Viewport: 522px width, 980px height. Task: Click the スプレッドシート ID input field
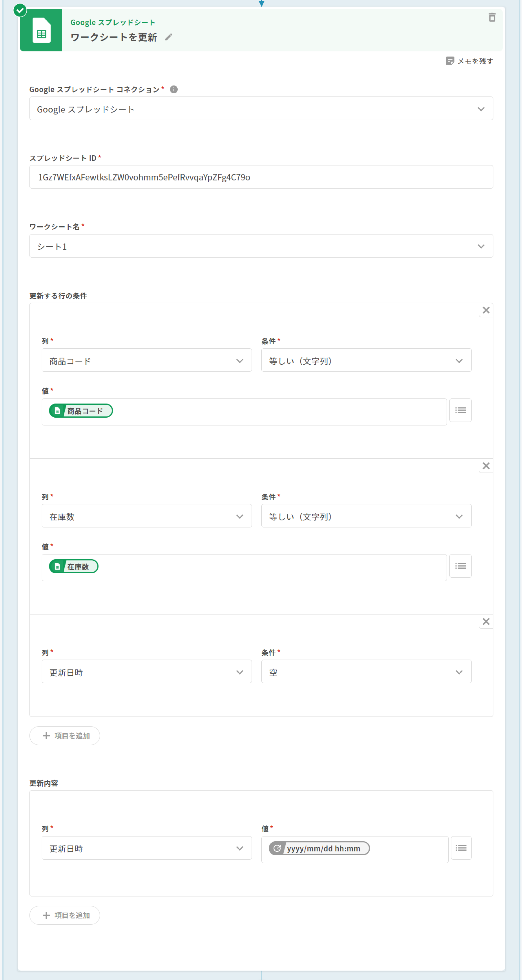261,177
